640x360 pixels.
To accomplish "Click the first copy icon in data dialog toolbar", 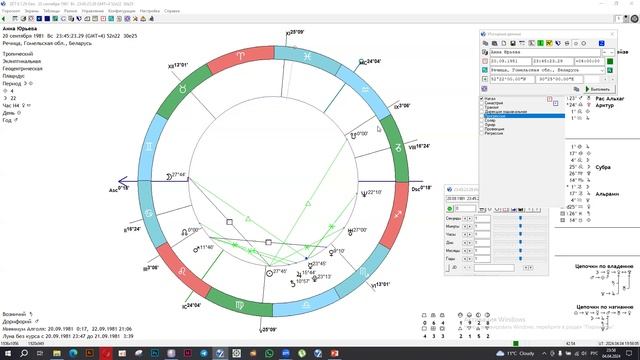I will pyautogui.click(x=485, y=43).
